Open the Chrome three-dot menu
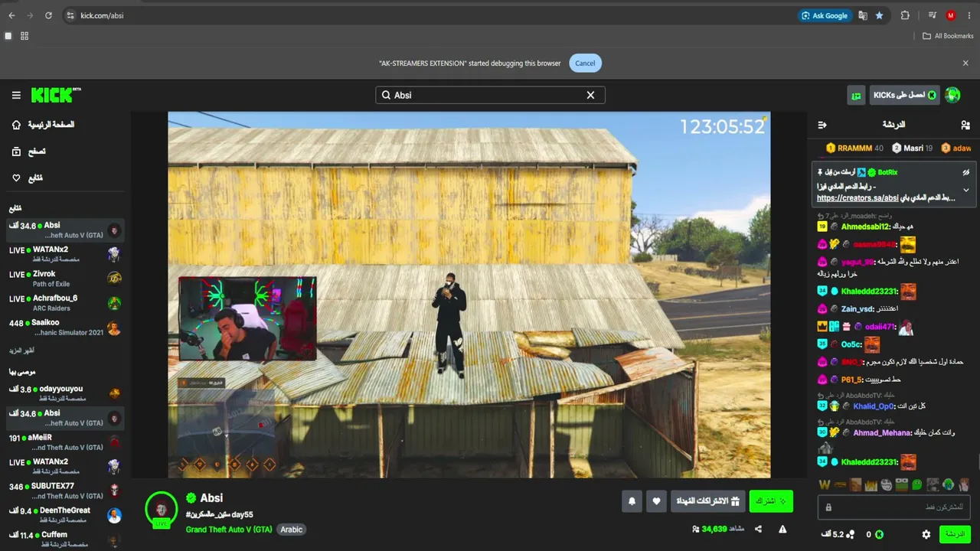 969,15
